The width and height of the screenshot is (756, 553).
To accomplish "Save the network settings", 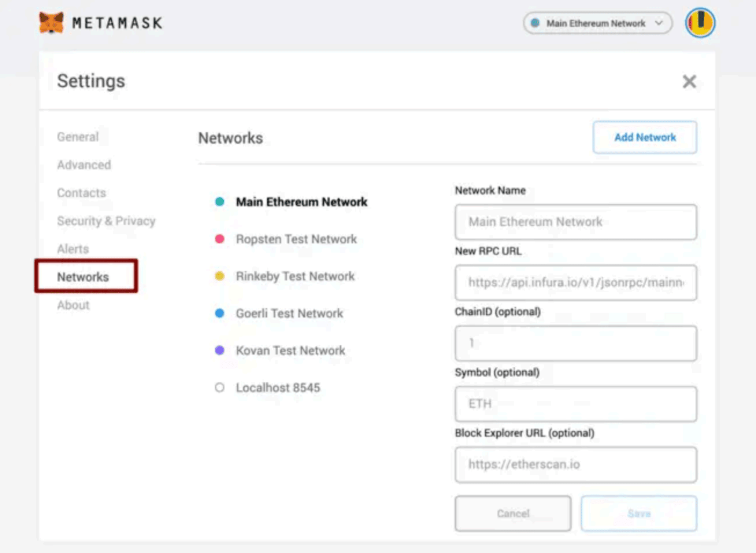I will pyautogui.click(x=639, y=513).
